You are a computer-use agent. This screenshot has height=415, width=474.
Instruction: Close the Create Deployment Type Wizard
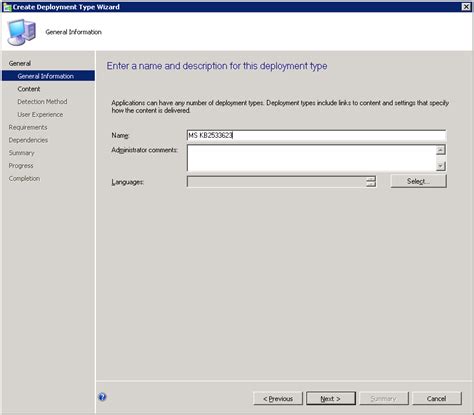466,7
